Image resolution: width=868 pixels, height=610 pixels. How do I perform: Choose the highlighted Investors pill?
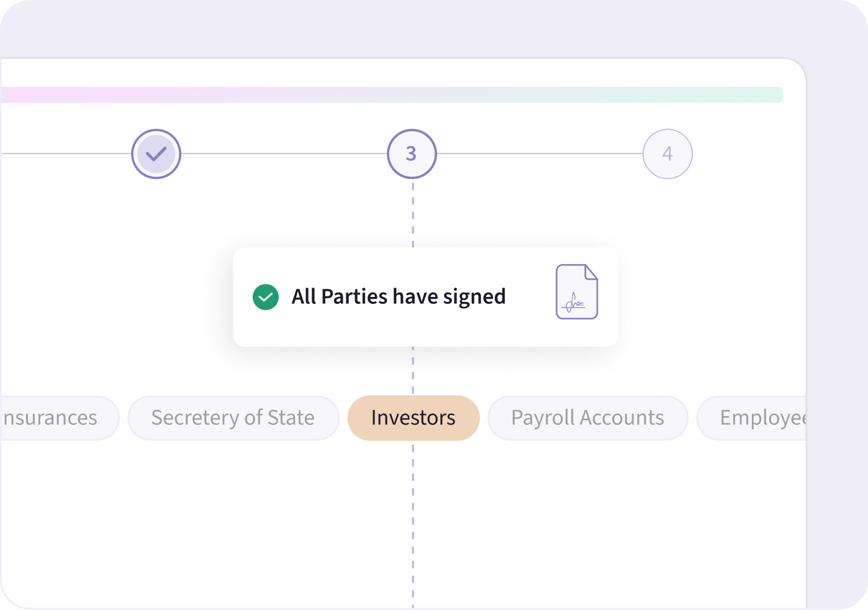coord(414,418)
